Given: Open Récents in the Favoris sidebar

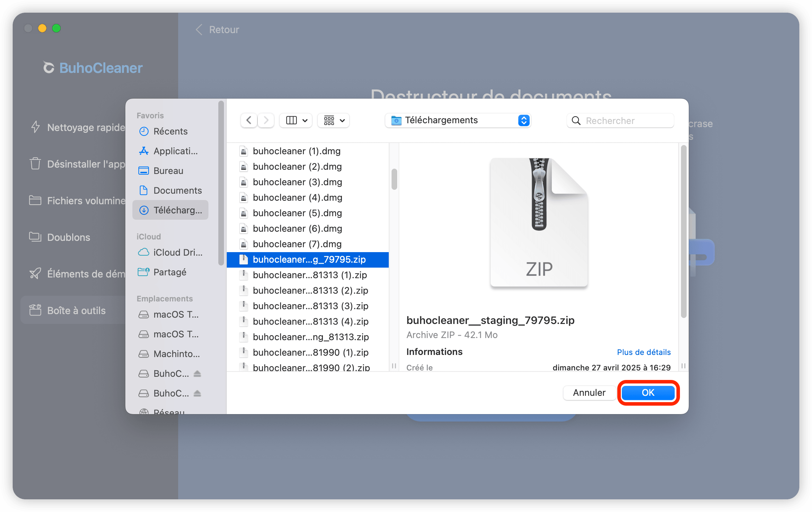Looking at the screenshot, I should pos(170,131).
